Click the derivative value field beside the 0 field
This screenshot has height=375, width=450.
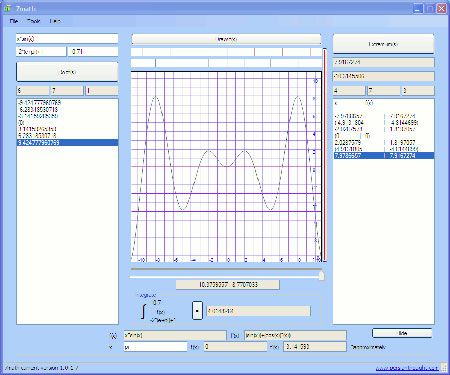pos(315,347)
